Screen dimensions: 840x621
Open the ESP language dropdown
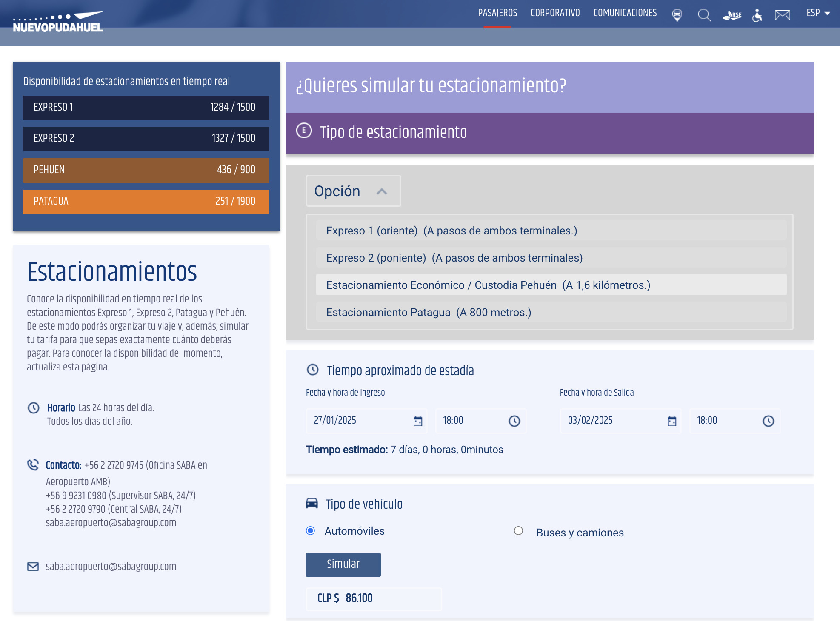[x=818, y=13]
